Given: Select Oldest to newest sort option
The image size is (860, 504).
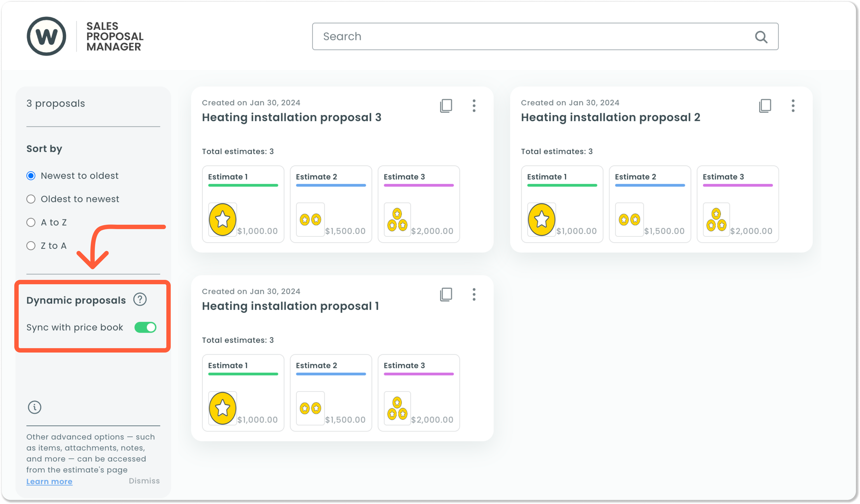Looking at the screenshot, I should [31, 199].
